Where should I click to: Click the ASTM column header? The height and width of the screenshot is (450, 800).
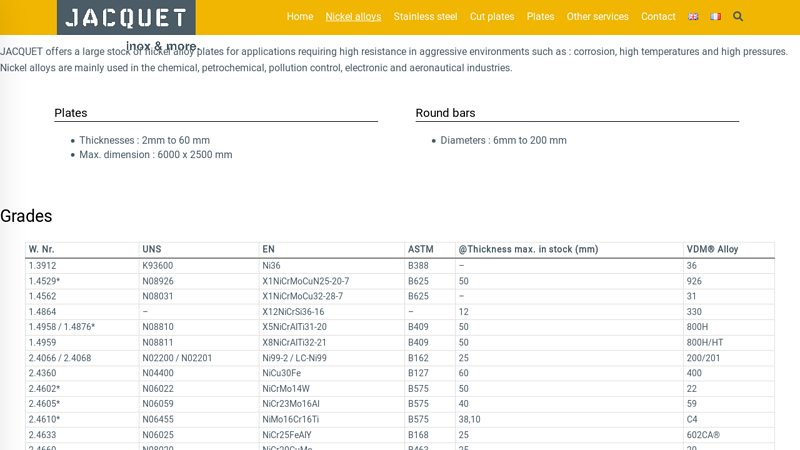pyautogui.click(x=421, y=250)
